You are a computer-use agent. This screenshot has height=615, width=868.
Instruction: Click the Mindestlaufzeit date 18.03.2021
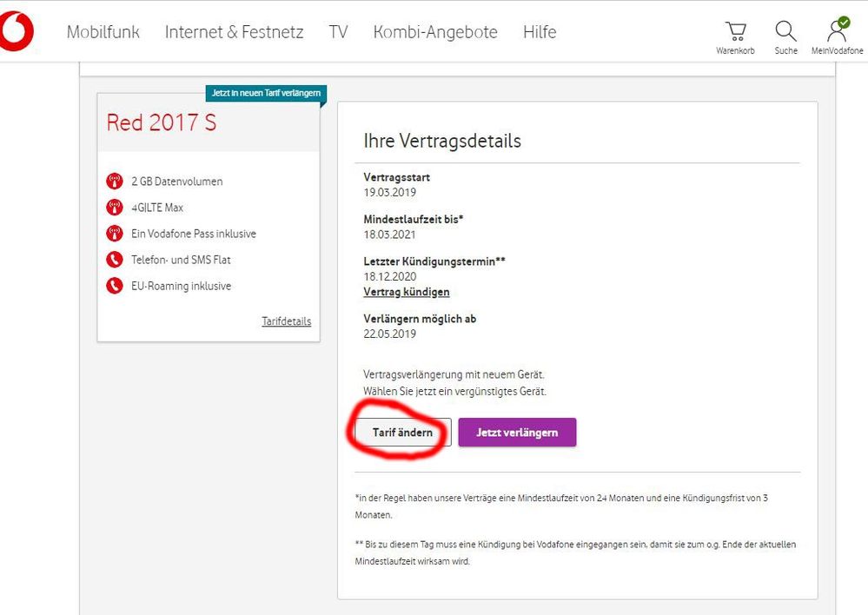390,235
